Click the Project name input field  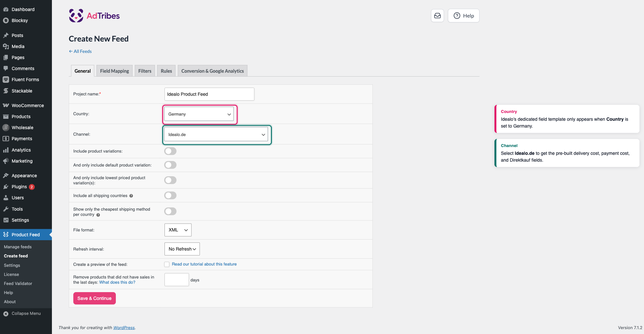[209, 94]
